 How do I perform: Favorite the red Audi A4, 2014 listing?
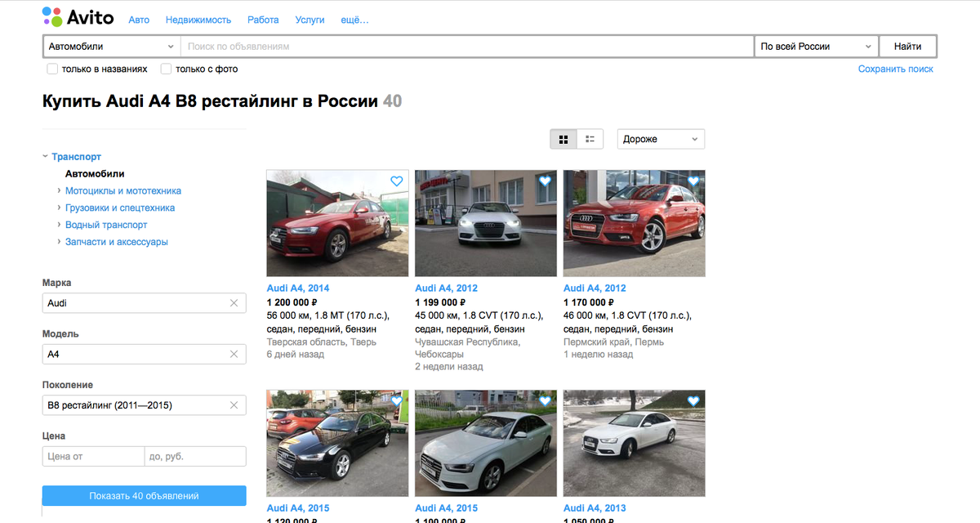397,181
